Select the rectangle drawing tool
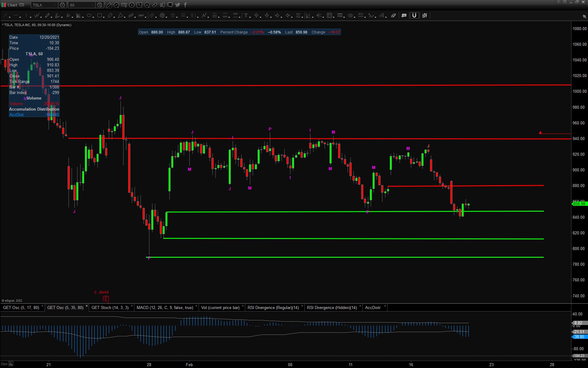 [100, 16]
